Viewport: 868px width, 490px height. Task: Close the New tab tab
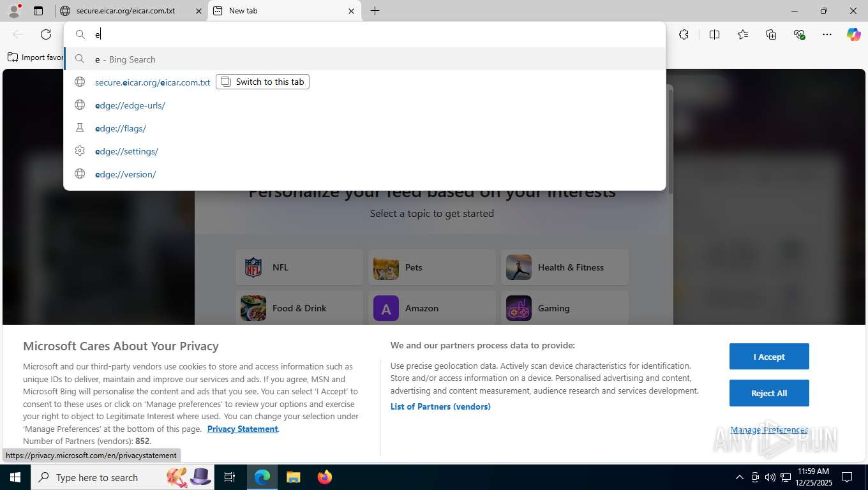click(352, 11)
